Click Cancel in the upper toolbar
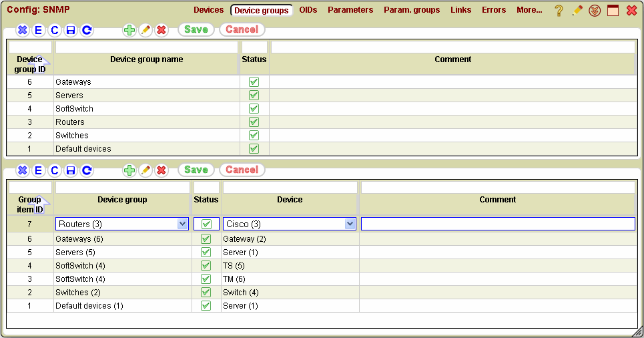This screenshot has height=338, width=644. coord(242,29)
